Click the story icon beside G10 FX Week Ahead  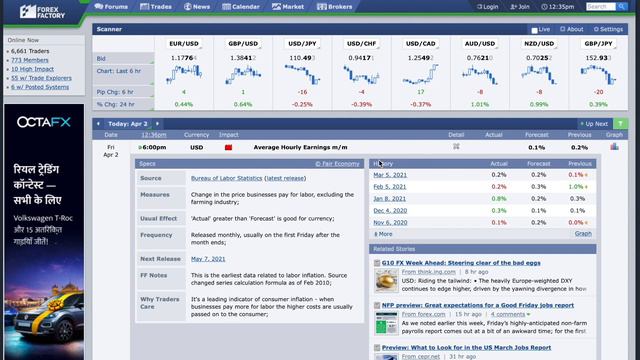click(x=377, y=263)
